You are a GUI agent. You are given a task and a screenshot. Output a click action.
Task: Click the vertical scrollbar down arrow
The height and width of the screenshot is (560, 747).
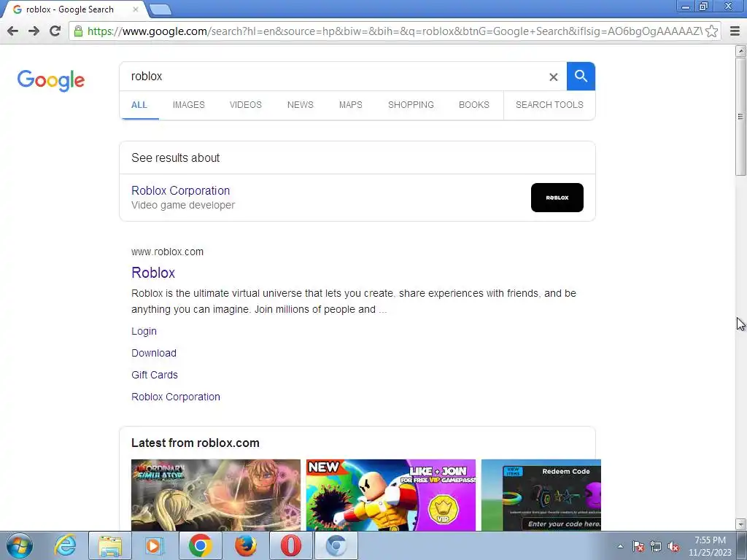click(x=741, y=524)
